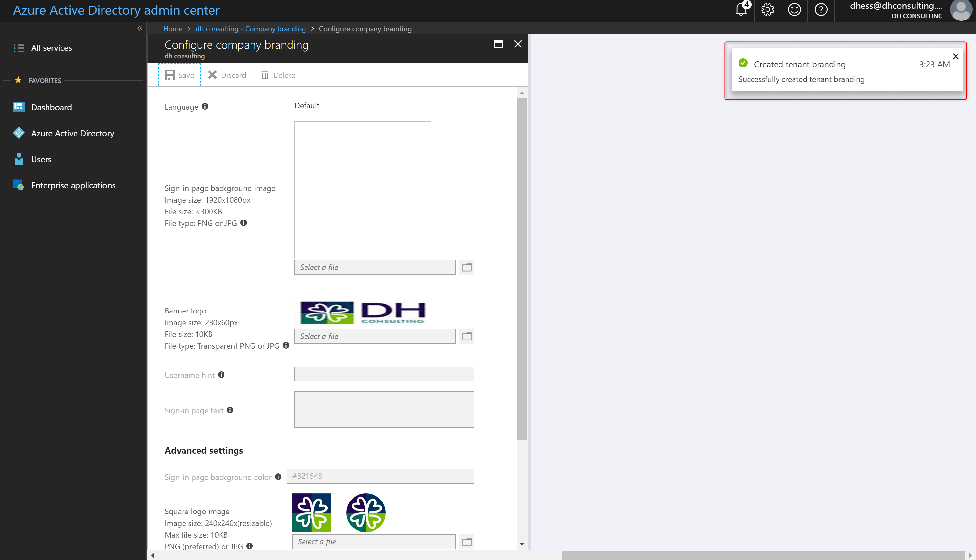The height and width of the screenshot is (560, 976).
Task: Browse files for the square logo image
Action: pos(466,541)
